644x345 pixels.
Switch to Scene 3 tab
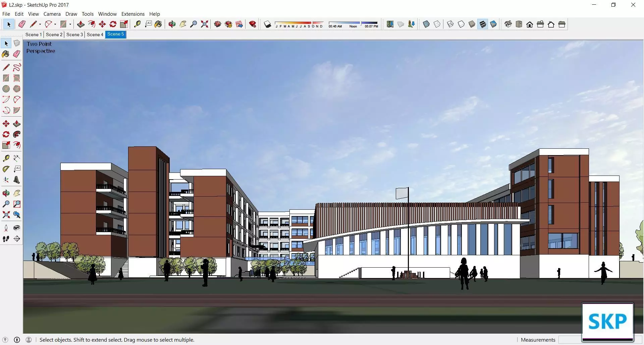74,34
